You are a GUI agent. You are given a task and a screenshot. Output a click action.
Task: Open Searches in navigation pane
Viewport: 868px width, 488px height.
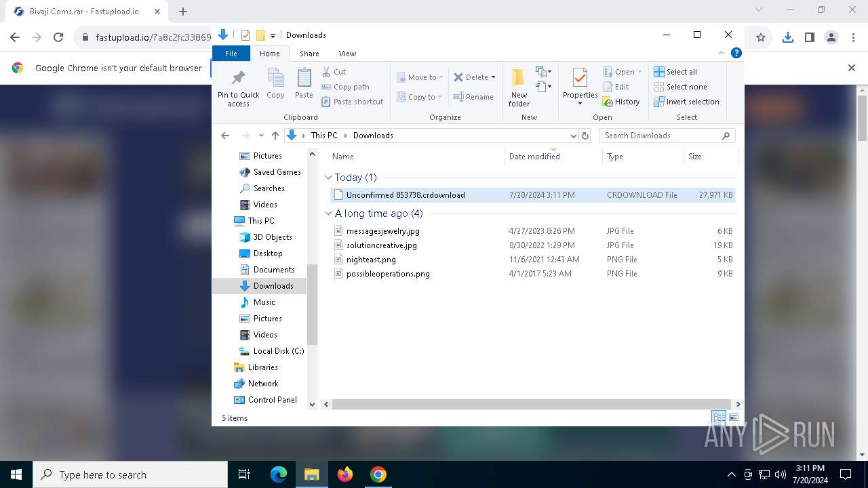coord(262,188)
